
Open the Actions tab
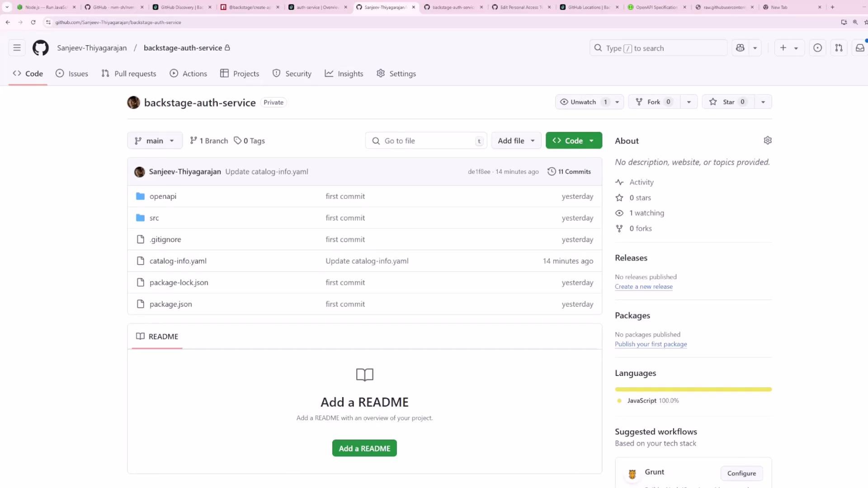[x=189, y=74]
